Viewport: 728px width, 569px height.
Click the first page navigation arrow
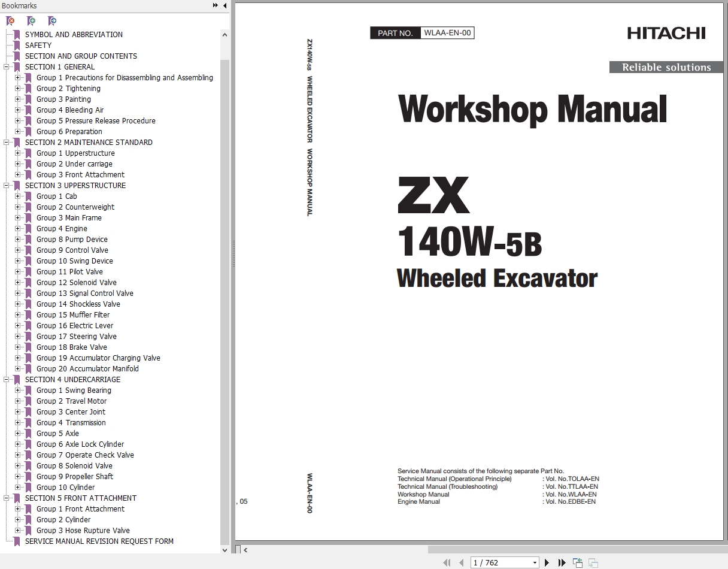click(447, 562)
